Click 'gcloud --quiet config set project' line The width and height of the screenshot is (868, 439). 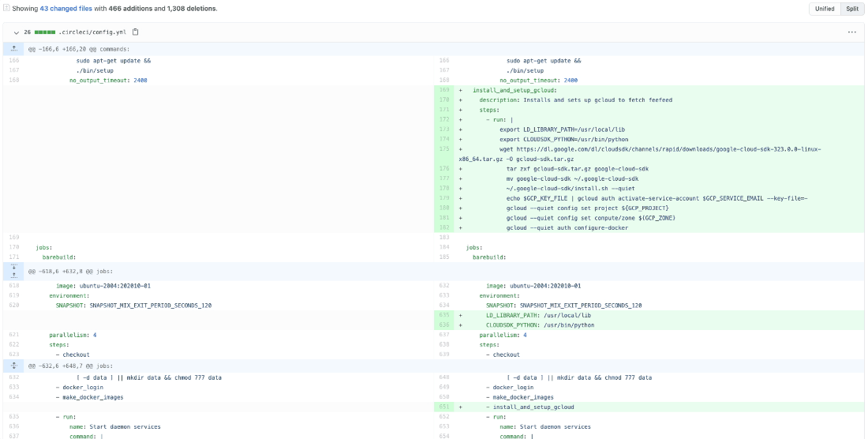coord(587,208)
